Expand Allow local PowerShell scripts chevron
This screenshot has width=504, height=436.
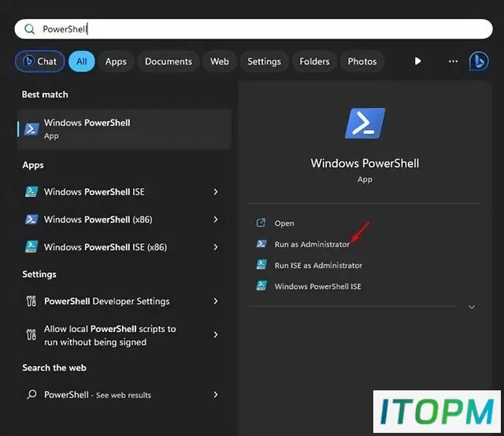216,334
